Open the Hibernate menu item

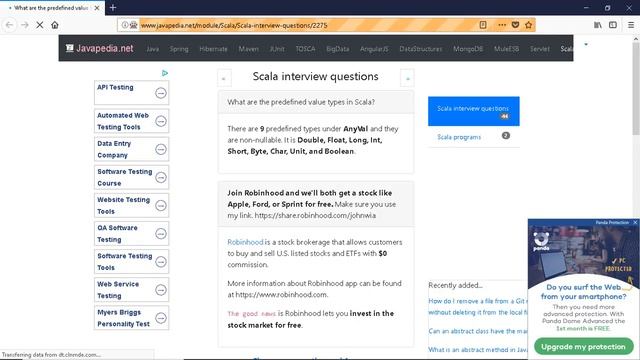213,49
